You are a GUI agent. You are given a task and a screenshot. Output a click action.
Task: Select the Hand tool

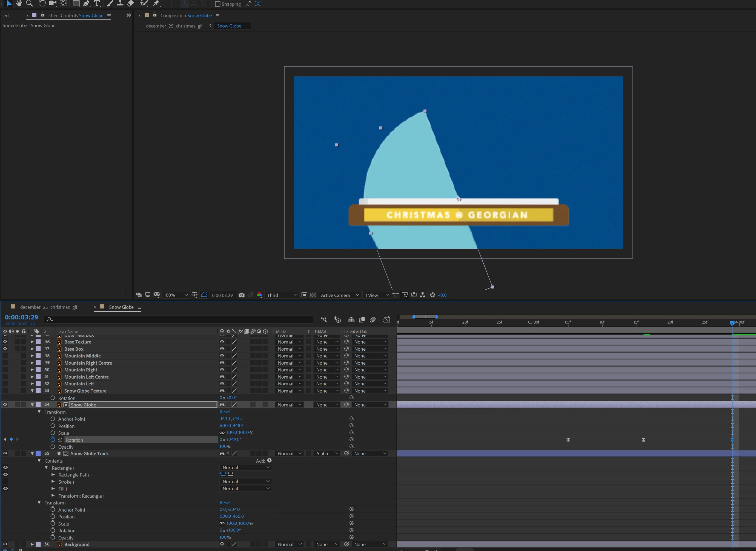(x=19, y=3)
